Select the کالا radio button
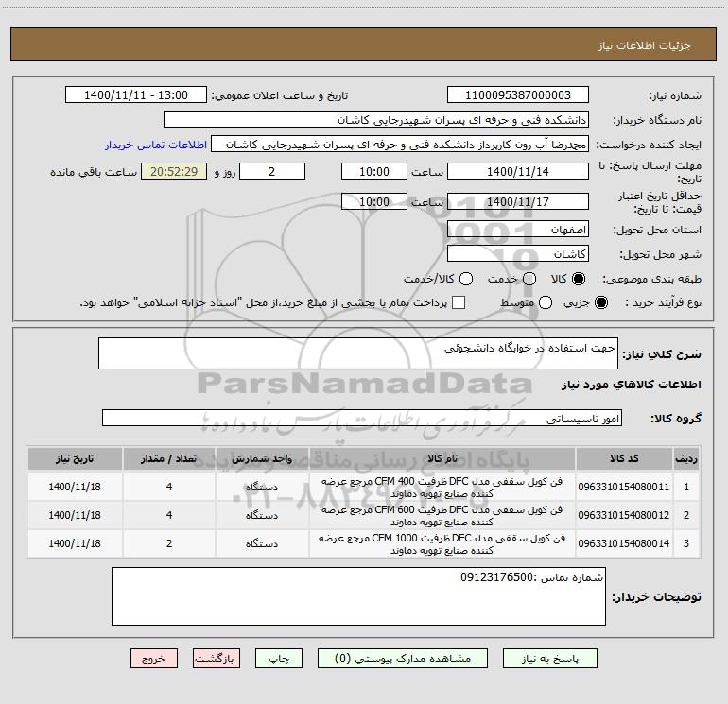The width and height of the screenshot is (728, 704). (x=579, y=279)
